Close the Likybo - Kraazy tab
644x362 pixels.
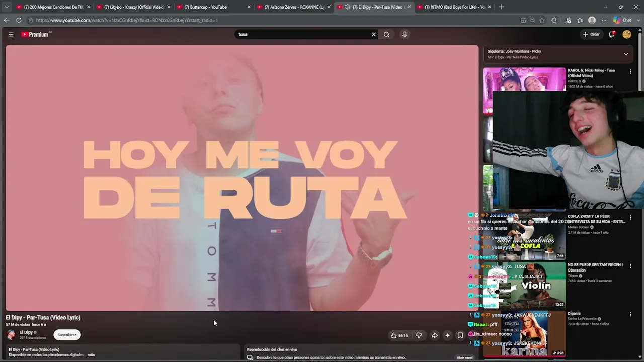169,7
